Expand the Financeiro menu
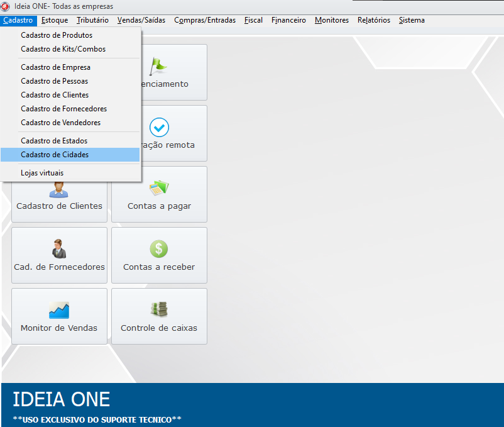 tap(288, 20)
